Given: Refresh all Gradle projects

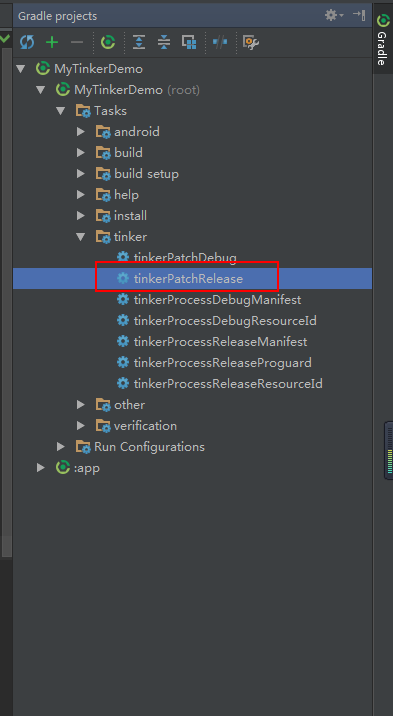Looking at the screenshot, I should pyautogui.click(x=27, y=42).
